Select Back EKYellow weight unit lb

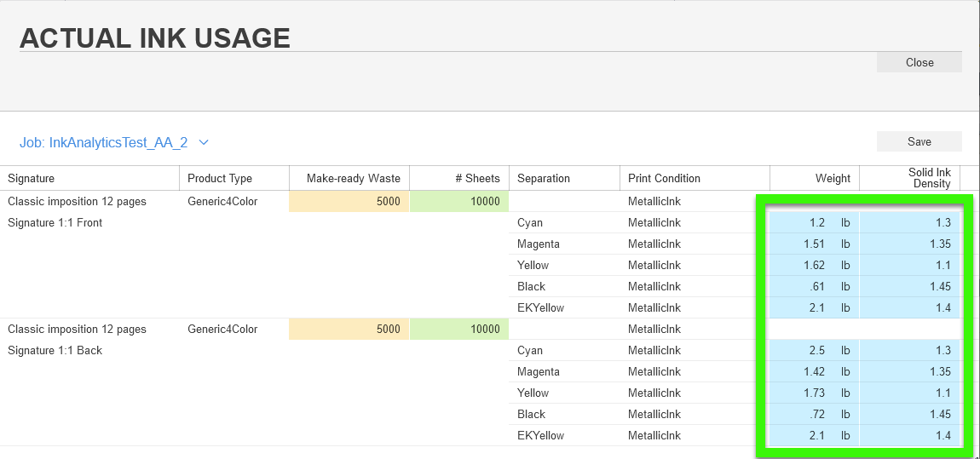(845, 435)
